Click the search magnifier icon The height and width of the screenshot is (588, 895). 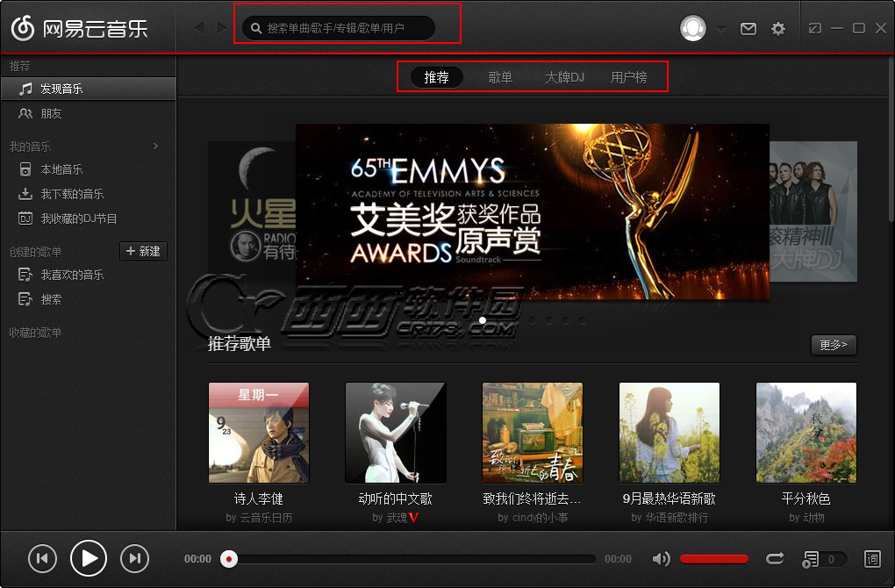point(256,28)
